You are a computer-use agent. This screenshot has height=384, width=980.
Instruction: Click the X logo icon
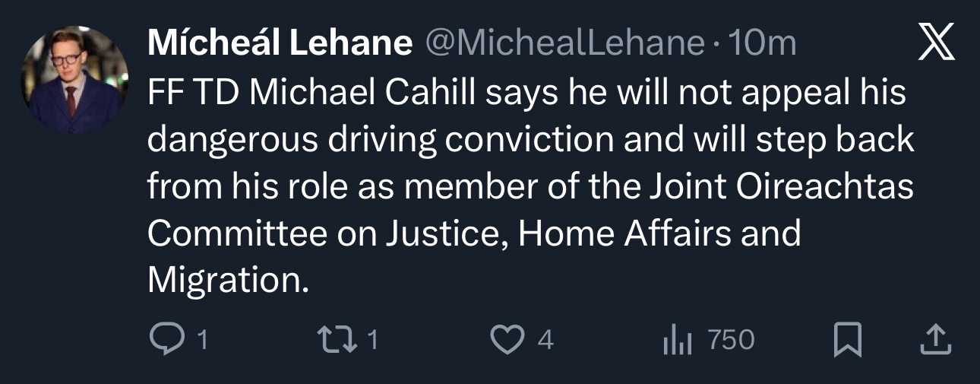(936, 44)
